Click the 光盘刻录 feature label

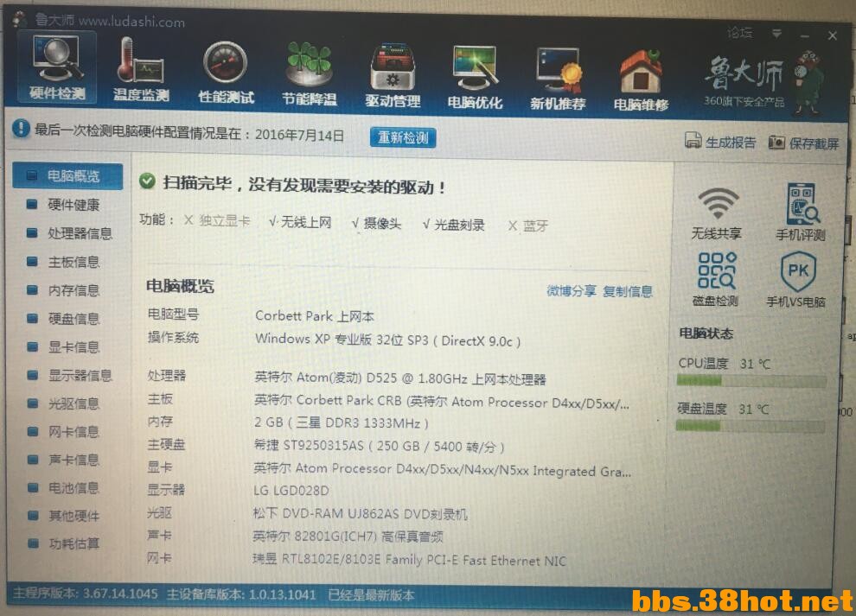[x=459, y=225]
